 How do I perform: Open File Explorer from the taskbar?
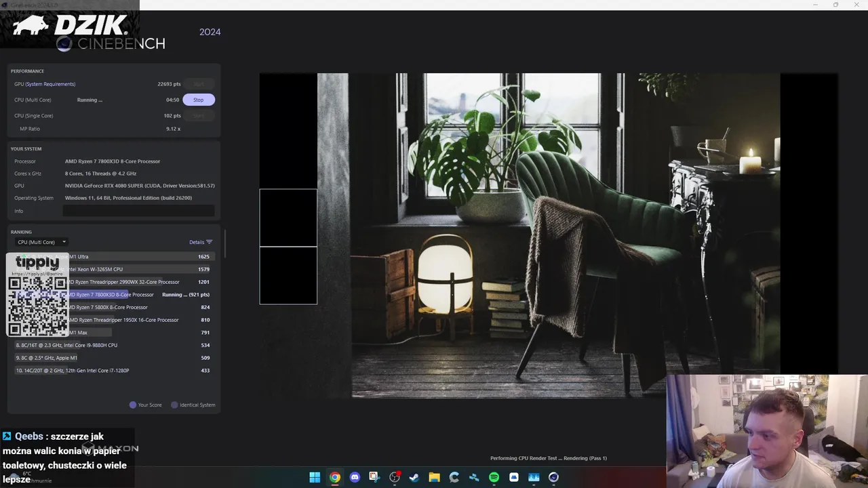[x=434, y=477]
